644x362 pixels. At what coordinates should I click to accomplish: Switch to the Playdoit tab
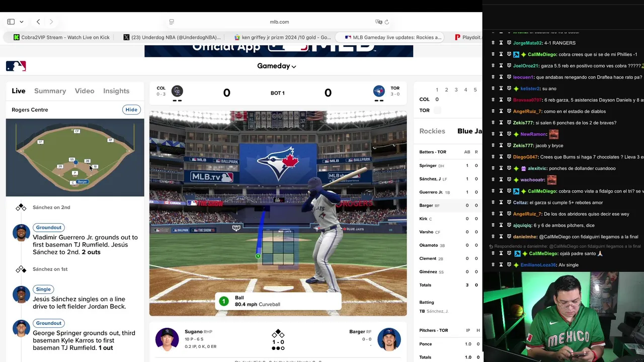click(468, 37)
